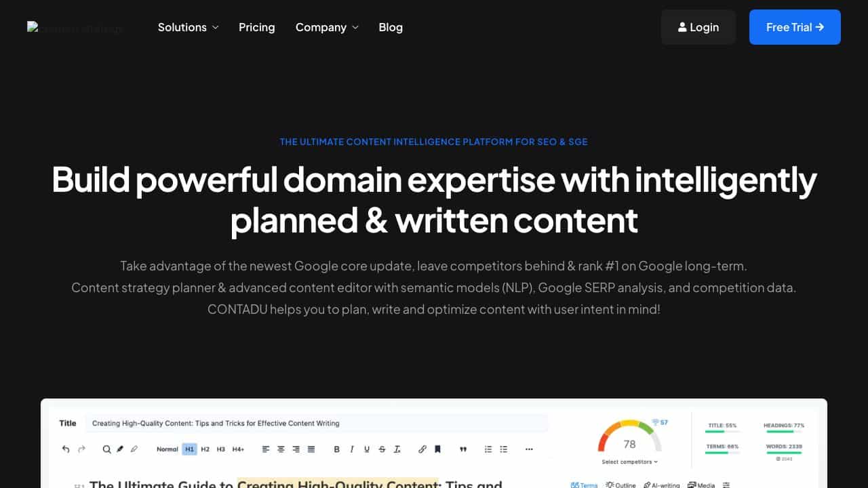The height and width of the screenshot is (488, 868).
Task: Start the Free Trial
Action: tap(795, 27)
